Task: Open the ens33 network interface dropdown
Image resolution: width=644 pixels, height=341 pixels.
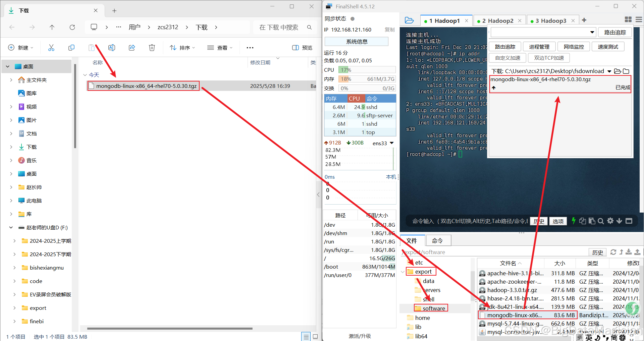Action: tap(391, 143)
